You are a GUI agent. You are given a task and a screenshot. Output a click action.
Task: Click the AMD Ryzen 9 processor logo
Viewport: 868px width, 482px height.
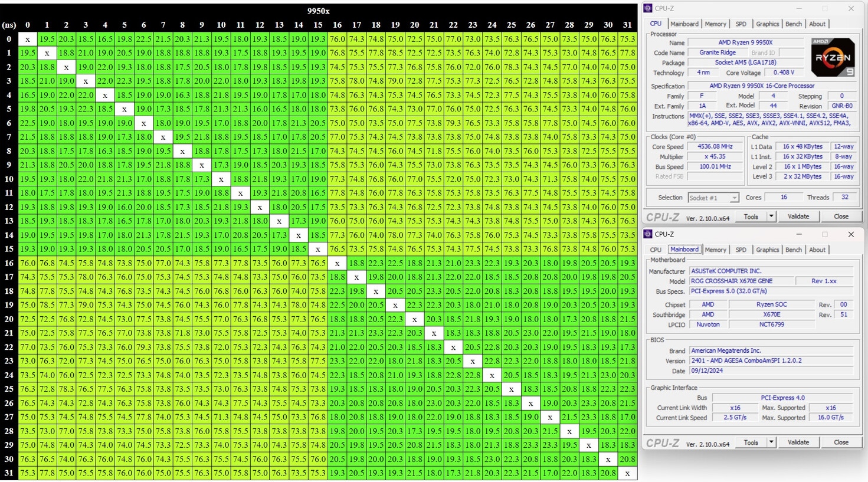coord(833,57)
